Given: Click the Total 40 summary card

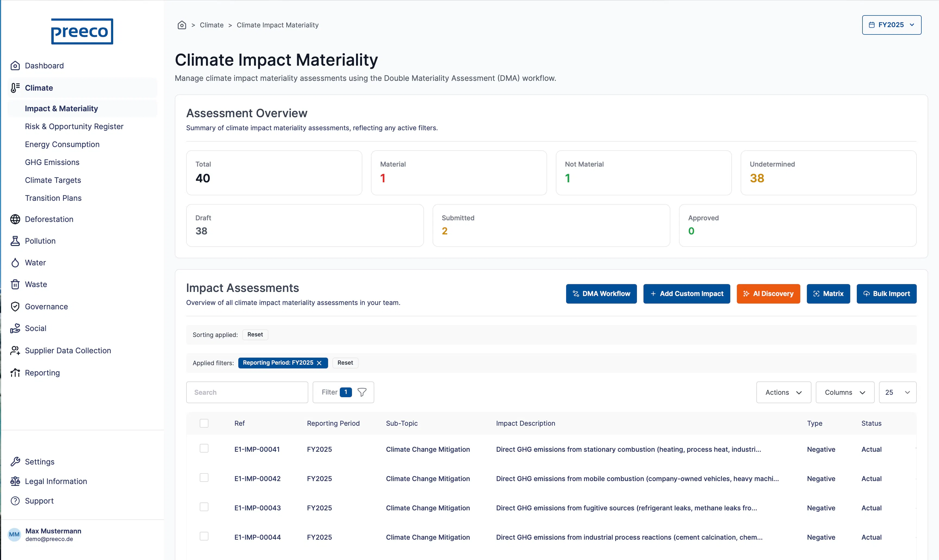Looking at the screenshot, I should click(x=274, y=173).
